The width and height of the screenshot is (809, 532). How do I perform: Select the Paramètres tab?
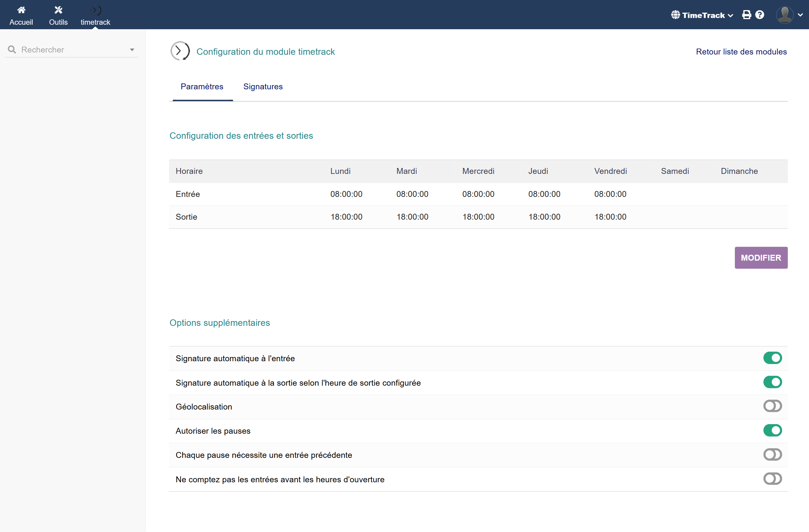point(202,87)
